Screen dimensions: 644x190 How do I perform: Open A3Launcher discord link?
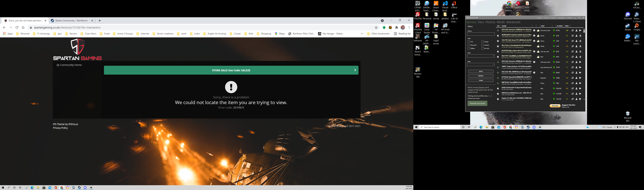point(547,18)
